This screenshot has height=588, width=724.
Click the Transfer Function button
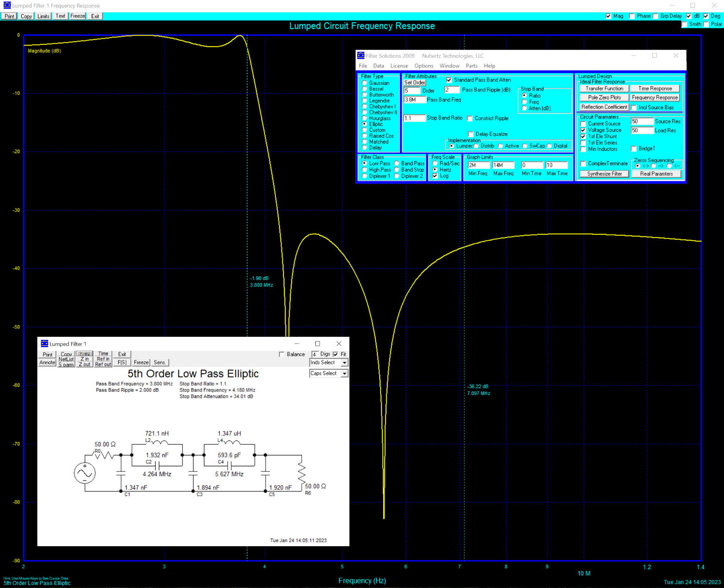604,88
